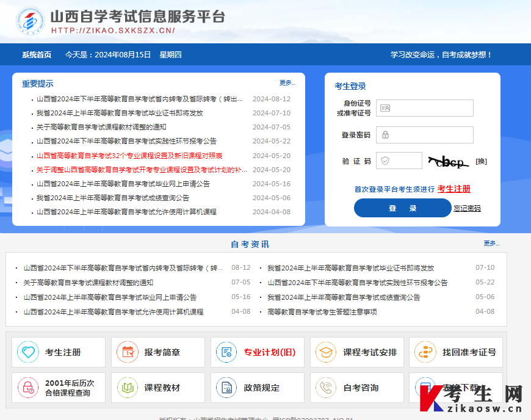Click the platform logo in the header
Viewport: 531px width, 420px height.
(29, 23)
